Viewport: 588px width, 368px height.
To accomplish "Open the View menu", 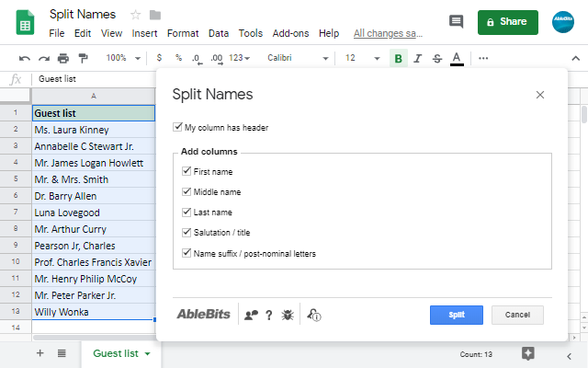I will pyautogui.click(x=111, y=33).
